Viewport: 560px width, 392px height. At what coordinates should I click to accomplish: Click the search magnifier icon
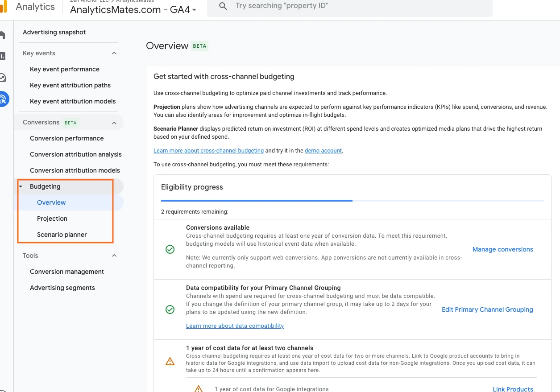(223, 6)
